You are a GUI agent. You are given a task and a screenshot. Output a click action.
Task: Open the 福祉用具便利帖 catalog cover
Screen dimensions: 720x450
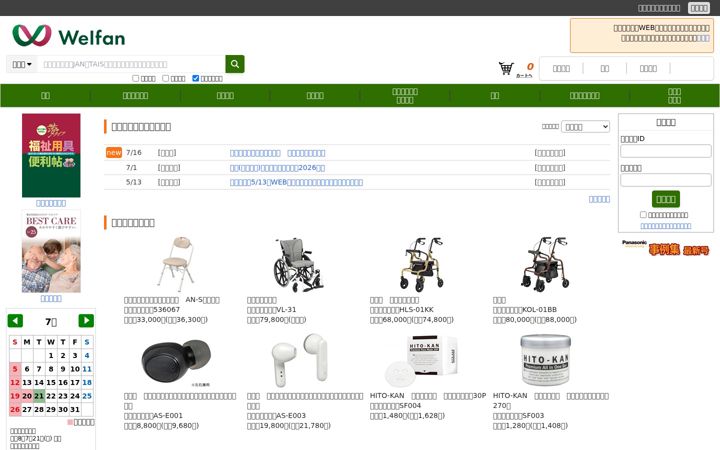(x=51, y=155)
